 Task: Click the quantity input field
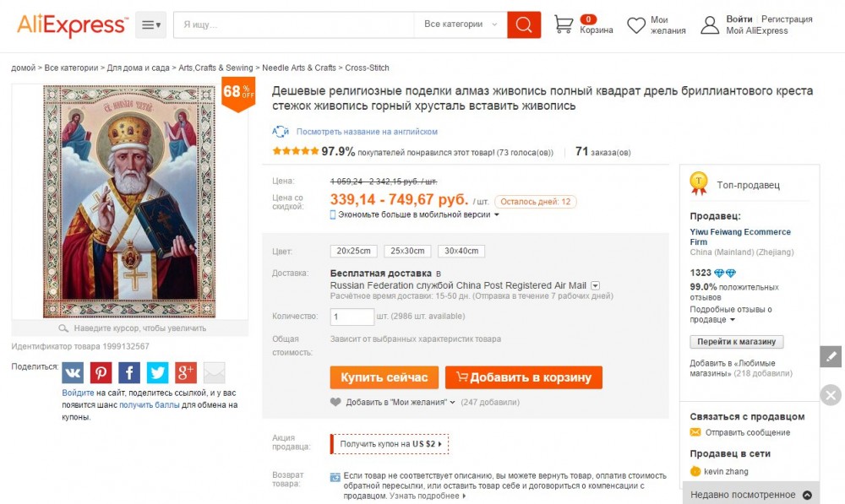[352, 317]
